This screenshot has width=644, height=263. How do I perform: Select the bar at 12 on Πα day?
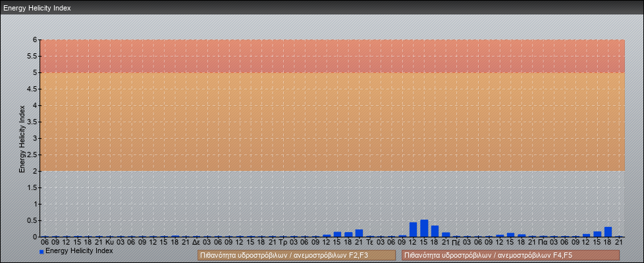(587, 235)
